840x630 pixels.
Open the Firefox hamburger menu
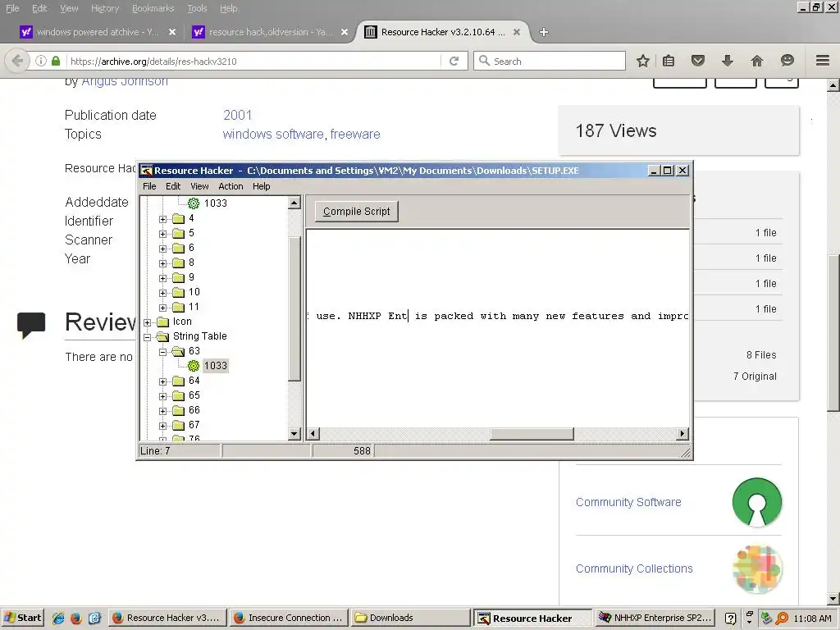(x=822, y=61)
